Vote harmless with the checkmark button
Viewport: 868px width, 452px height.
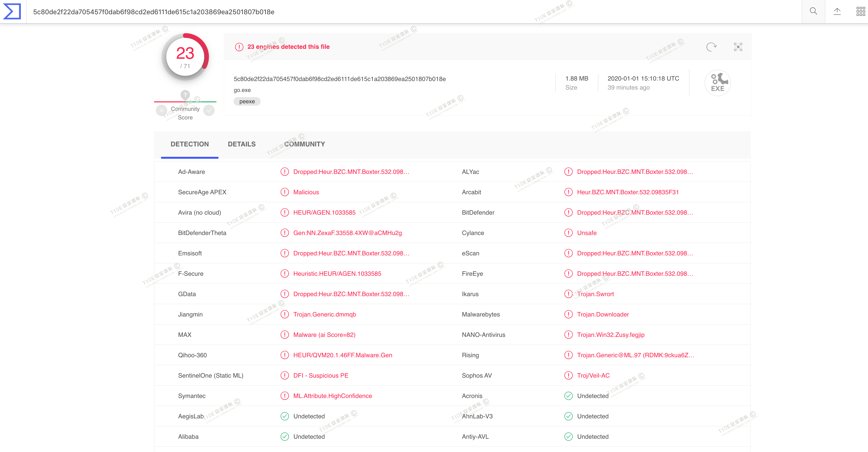[x=209, y=110]
